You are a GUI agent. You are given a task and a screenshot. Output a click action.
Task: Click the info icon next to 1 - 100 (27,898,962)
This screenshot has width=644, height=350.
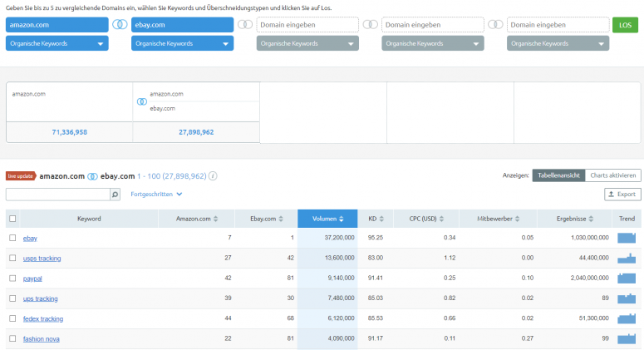point(213,176)
